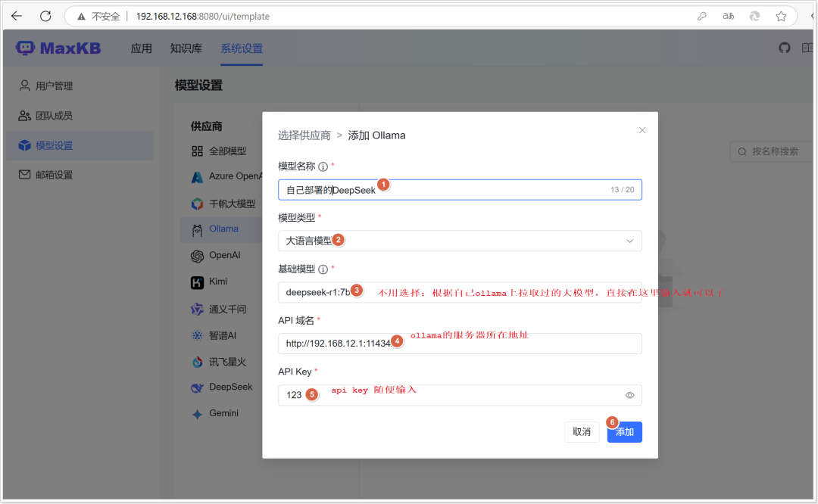Image resolution: width=818 pixels, height=504 pixels.
Task: Open 邮箱设置 in the sidebar
Action: (x=80, y=175)
